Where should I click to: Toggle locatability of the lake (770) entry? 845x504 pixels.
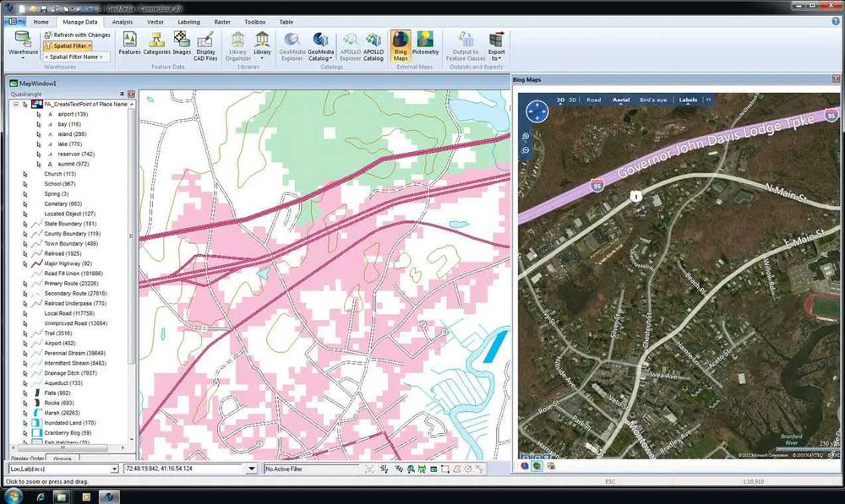pos(38,144)
